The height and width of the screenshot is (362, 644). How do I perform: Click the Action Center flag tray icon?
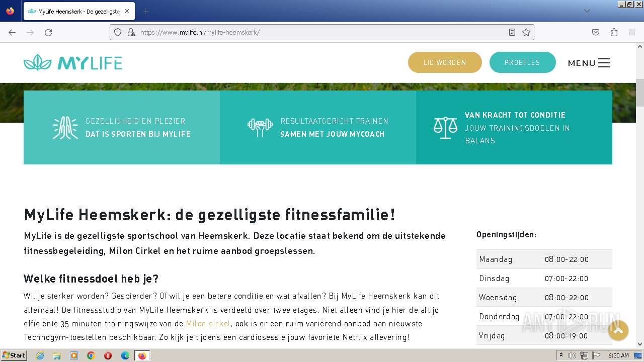[x=596, y=355]
